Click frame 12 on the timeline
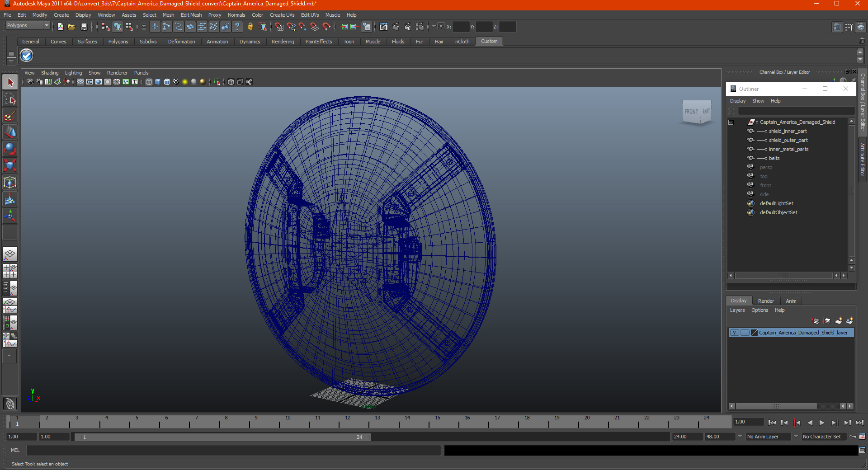Screen dimensions: 868x470 click(348, 422)
